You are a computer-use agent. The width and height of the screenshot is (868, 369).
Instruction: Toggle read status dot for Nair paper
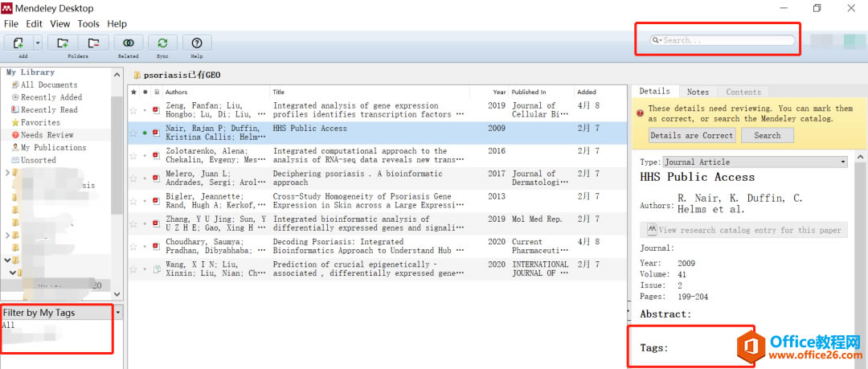coord(145,133)
